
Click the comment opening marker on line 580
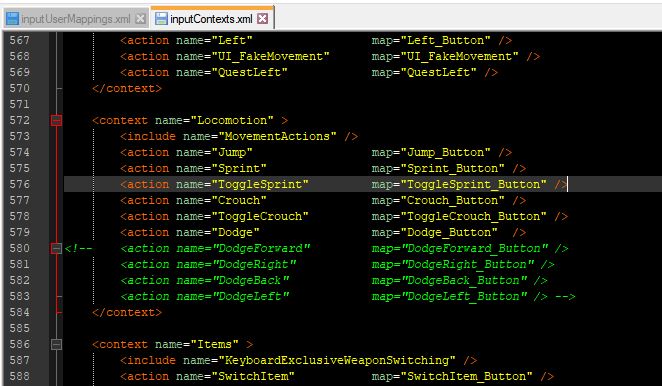tap(79, 248)
